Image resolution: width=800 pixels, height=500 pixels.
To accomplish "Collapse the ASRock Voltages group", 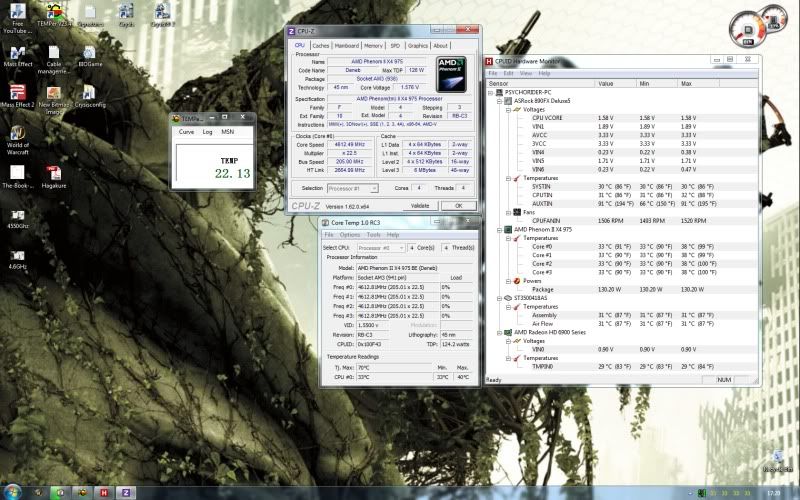I will (x=508, y=110).
